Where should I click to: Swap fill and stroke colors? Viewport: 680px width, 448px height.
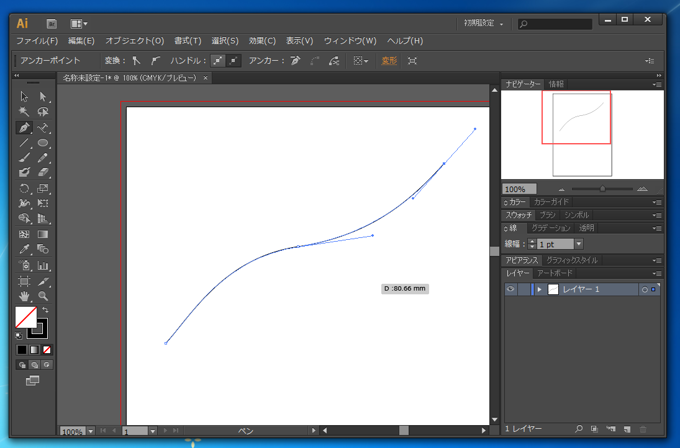[x=45, y=310]
